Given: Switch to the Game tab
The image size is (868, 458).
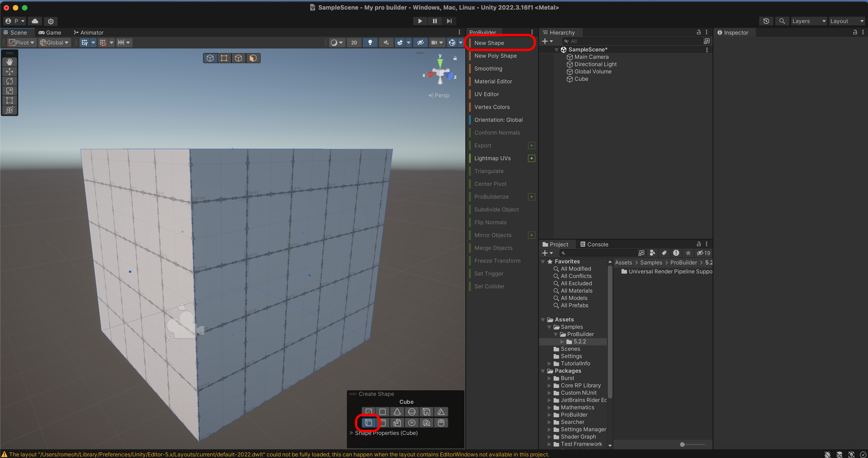Looking at the screenshot, I should (50, 32).
